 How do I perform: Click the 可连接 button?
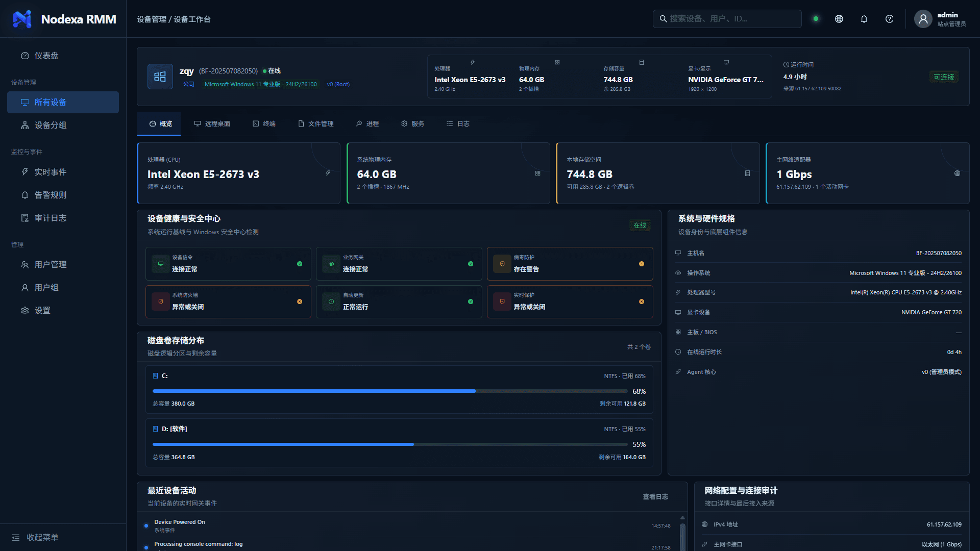coord(944,77)
